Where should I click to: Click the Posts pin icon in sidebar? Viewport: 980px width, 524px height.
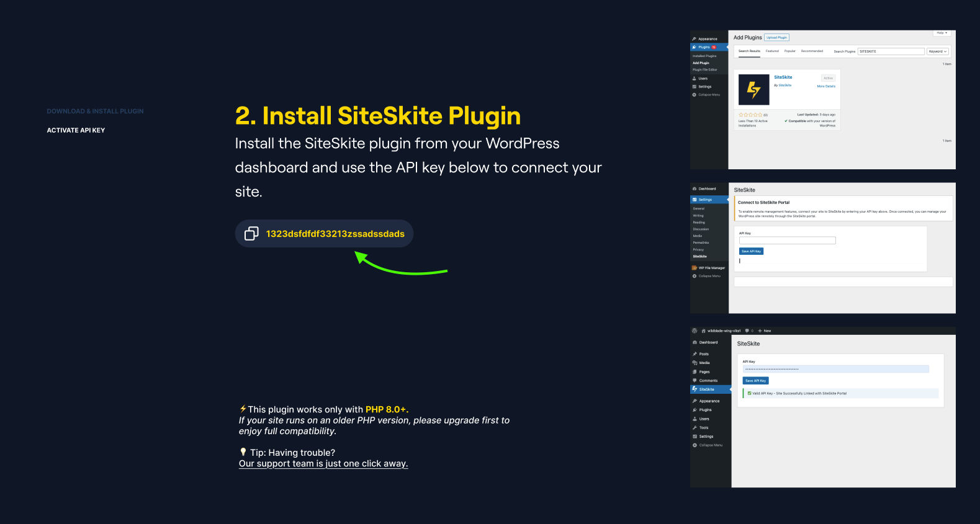[x=695, y=354]
